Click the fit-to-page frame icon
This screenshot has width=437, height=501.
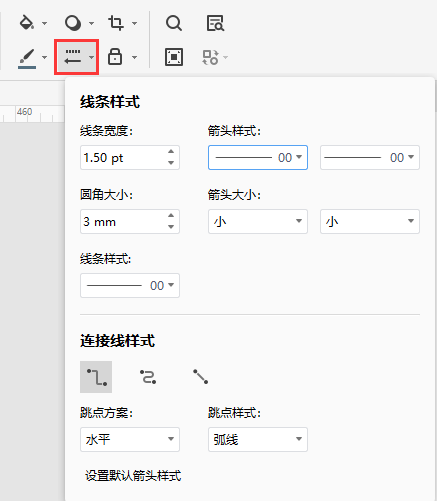pyautogui.click(x=174, y=57)
